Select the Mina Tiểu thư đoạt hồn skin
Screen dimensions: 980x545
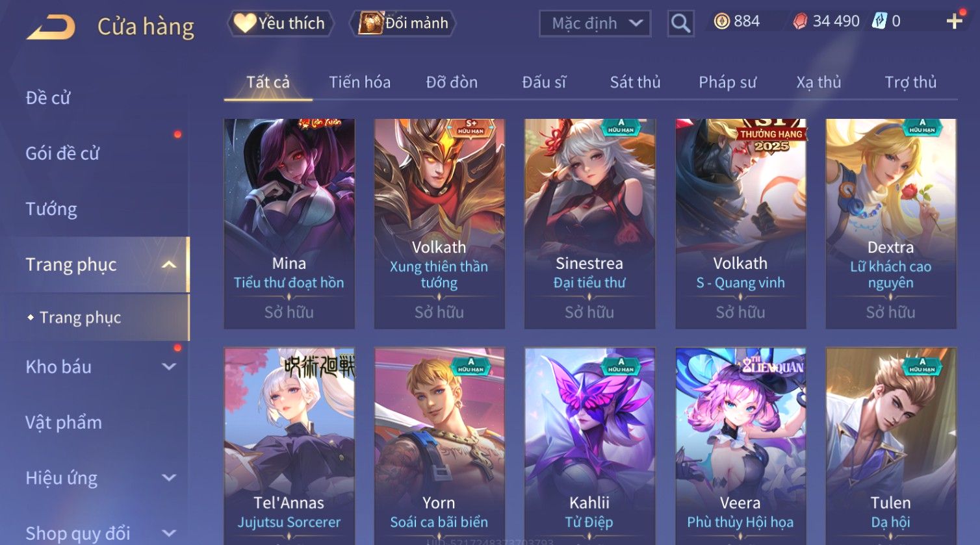tap(289, 223)
